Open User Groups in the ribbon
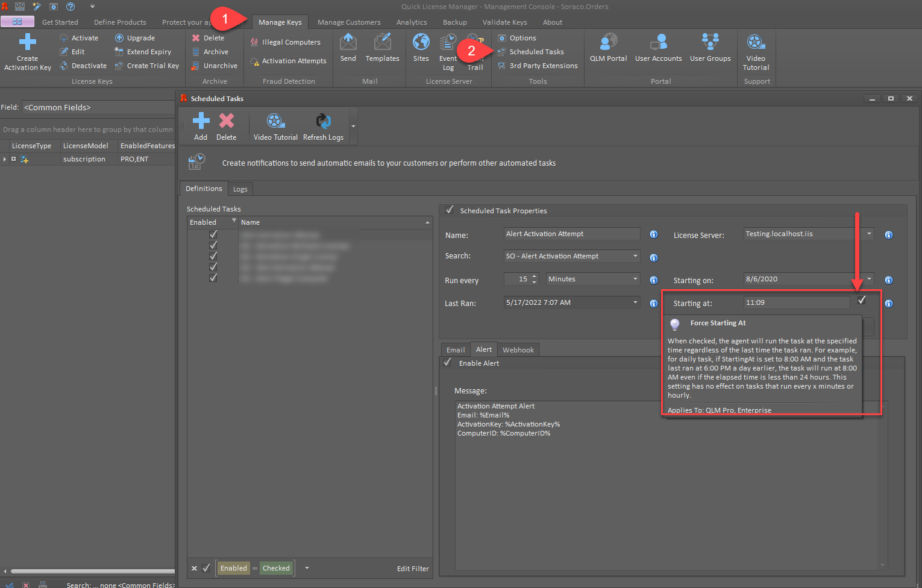The height and width of the screenshot is (588, 922). [710, 42]
